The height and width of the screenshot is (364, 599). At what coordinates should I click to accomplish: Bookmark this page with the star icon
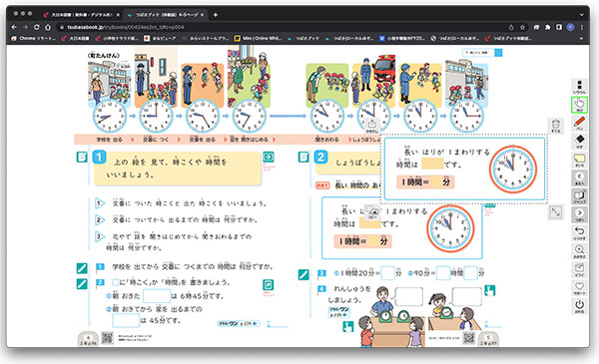pyautogui.click(x=522, y=27)
